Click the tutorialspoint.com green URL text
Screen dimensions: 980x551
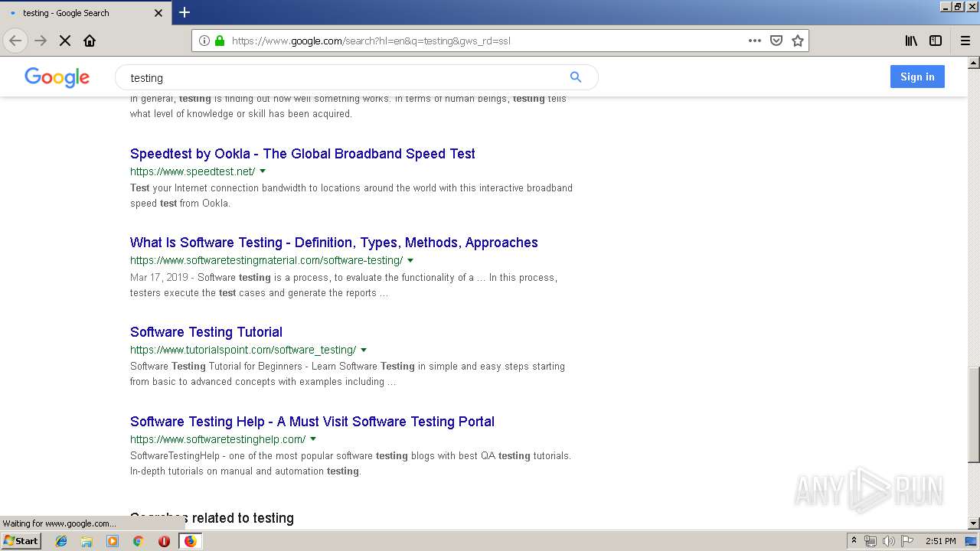pyautogui.click(x=243, y=350)
